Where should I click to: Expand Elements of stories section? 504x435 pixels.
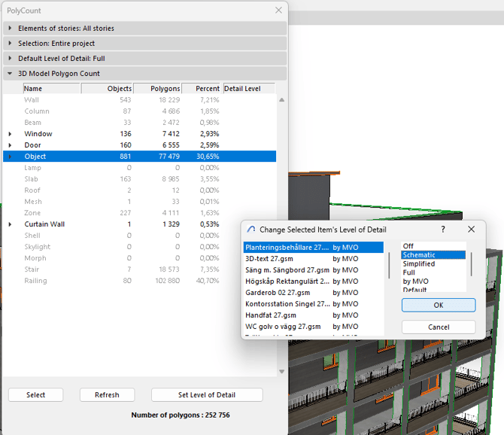pyautogui.click(x=11, y=29)
